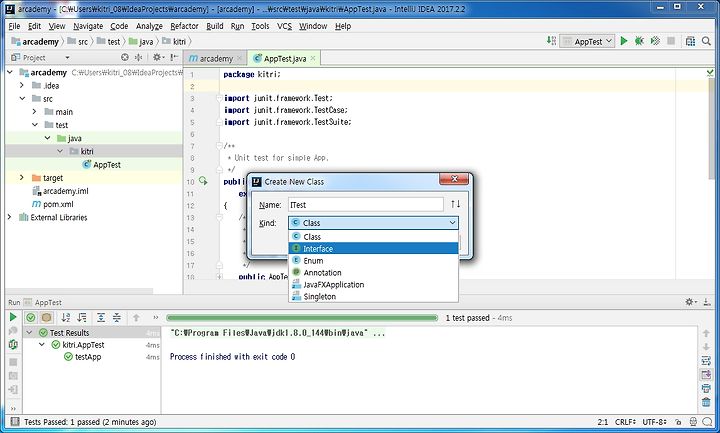Open the Project Structure icon
The image size is (720, 433).
click(690, 41)
